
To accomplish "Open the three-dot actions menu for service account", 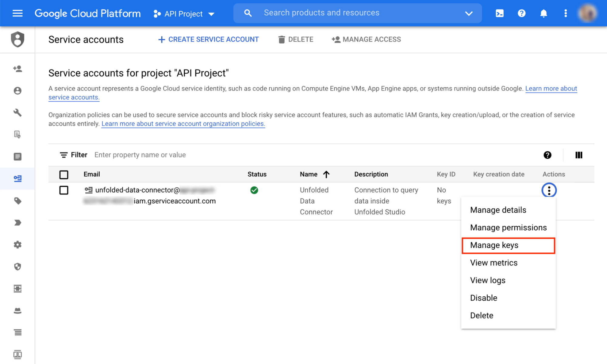I will (x=549, y=190).
